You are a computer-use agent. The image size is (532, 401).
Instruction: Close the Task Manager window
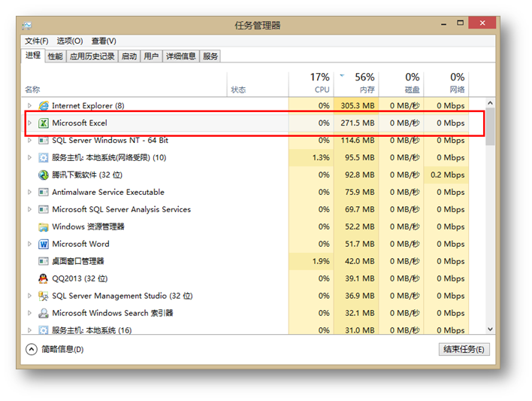[482, 23]
